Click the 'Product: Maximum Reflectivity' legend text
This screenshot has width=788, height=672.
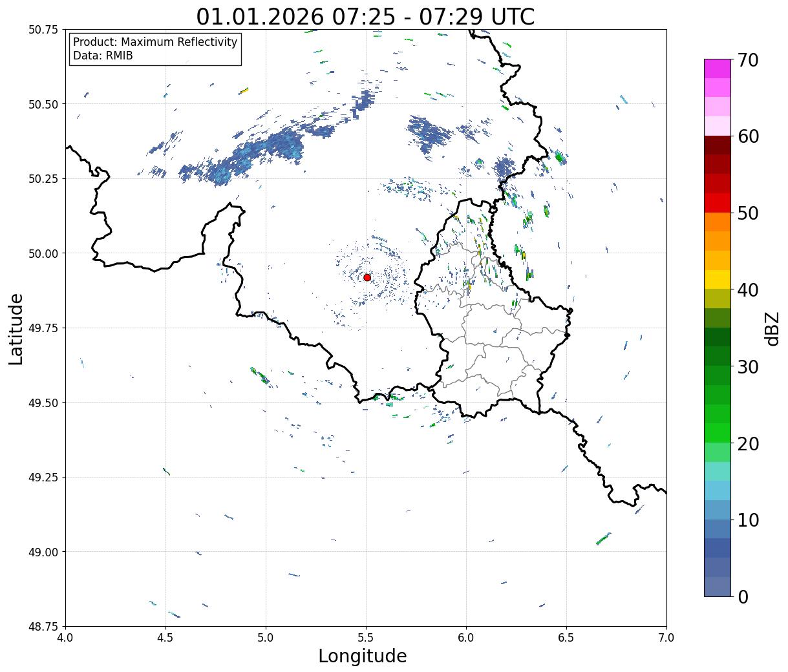155,42
